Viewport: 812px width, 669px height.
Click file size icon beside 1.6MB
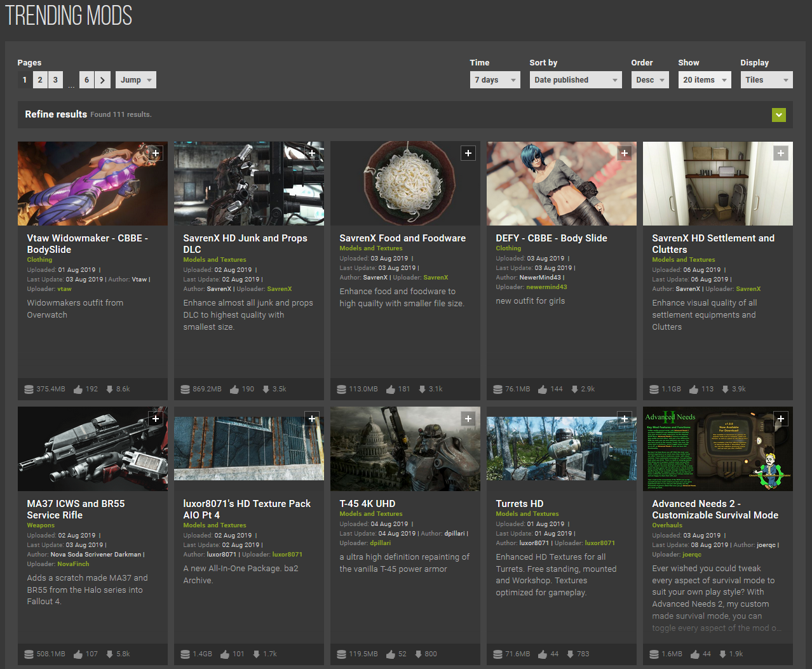click(654, 654)
